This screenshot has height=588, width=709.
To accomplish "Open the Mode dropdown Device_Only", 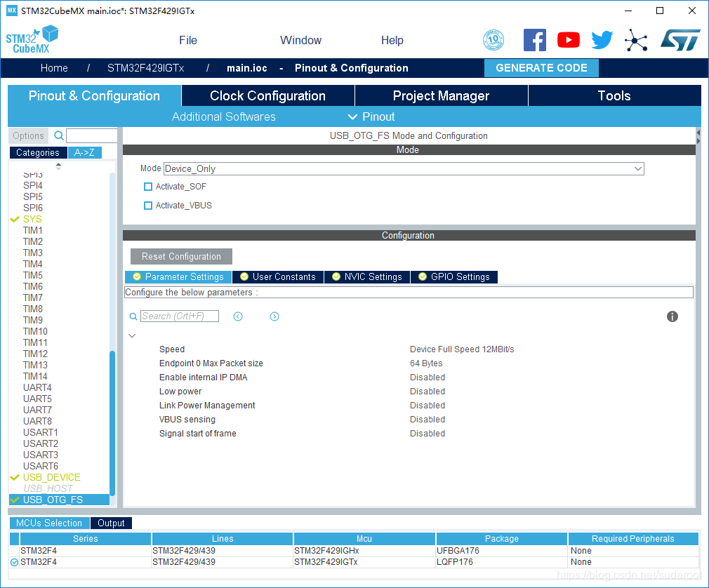I will 404,168.
